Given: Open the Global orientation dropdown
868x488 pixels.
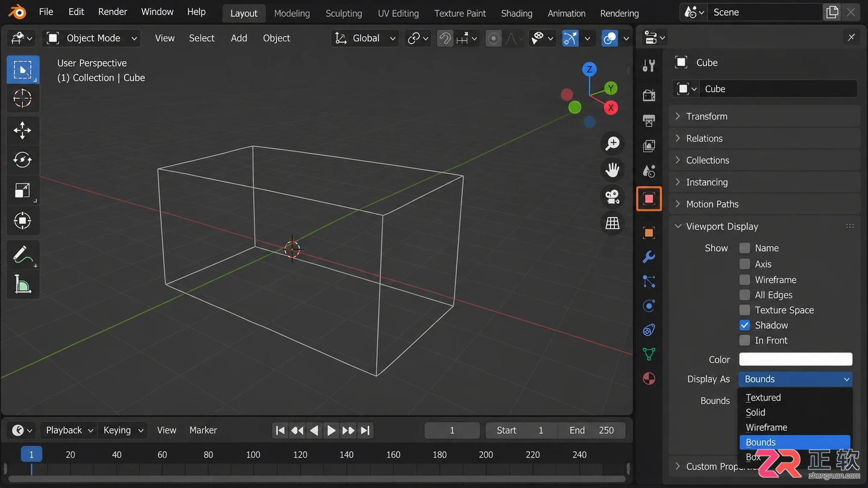Looking at the screenshot, I should click(x=366, y=38).
